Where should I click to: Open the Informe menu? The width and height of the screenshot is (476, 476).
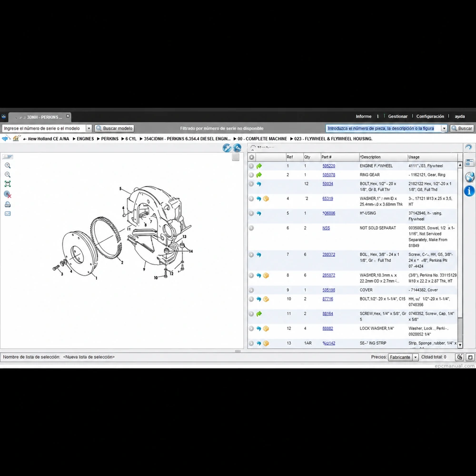(x=363, y=116)
